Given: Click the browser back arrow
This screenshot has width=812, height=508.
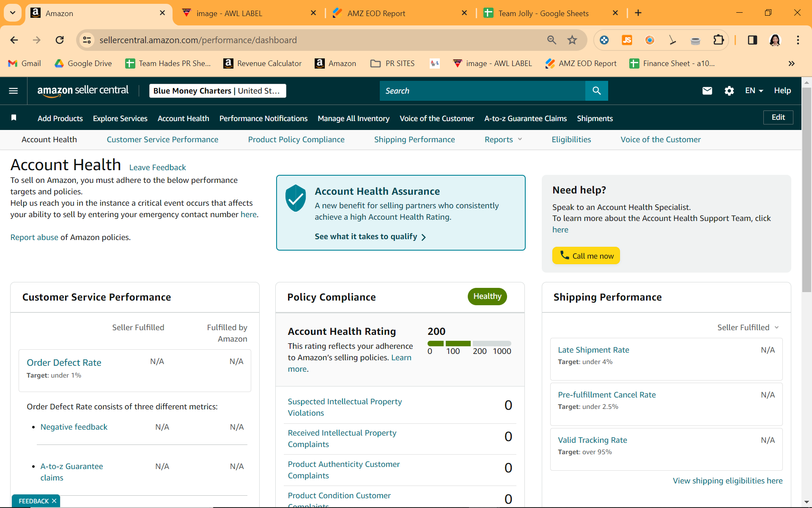Looking at the screenshot, I should 14,40.
